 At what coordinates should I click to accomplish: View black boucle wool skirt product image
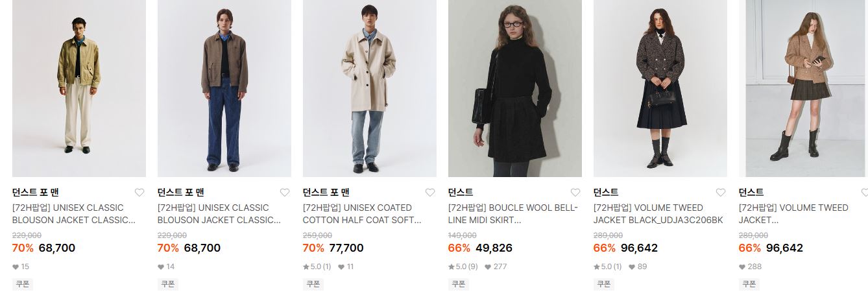pyautogui.click(x=515, y=88)
